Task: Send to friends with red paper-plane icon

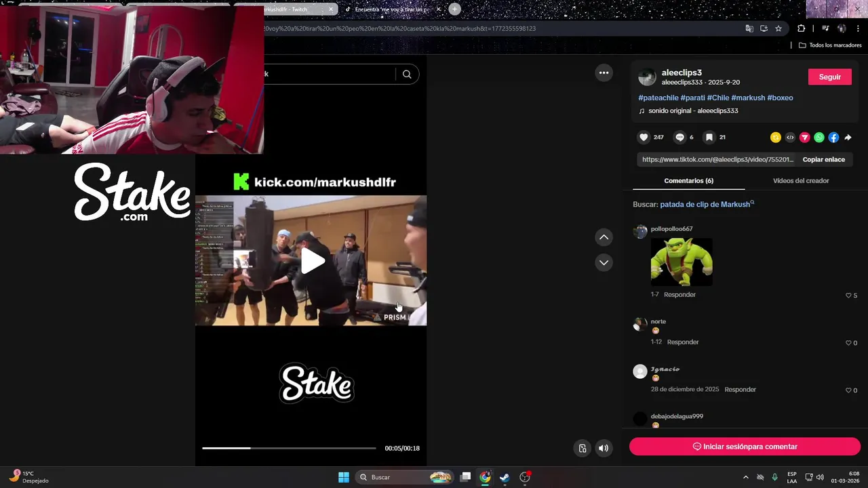Action: pos(805,138)
